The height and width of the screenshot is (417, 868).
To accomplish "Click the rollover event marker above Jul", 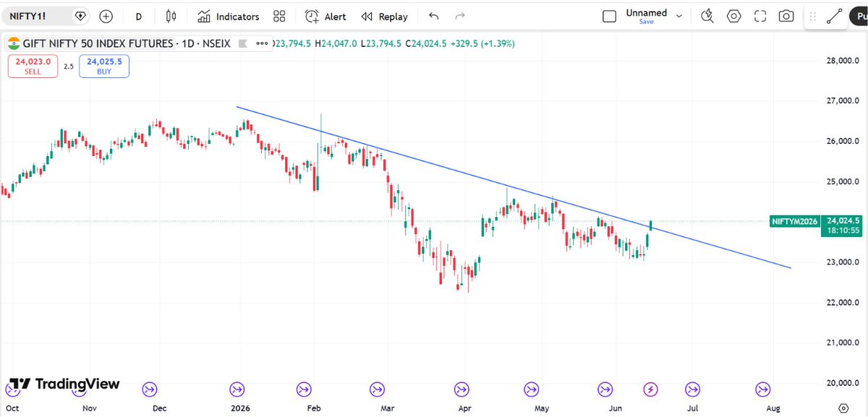I will tap(692, 390).
